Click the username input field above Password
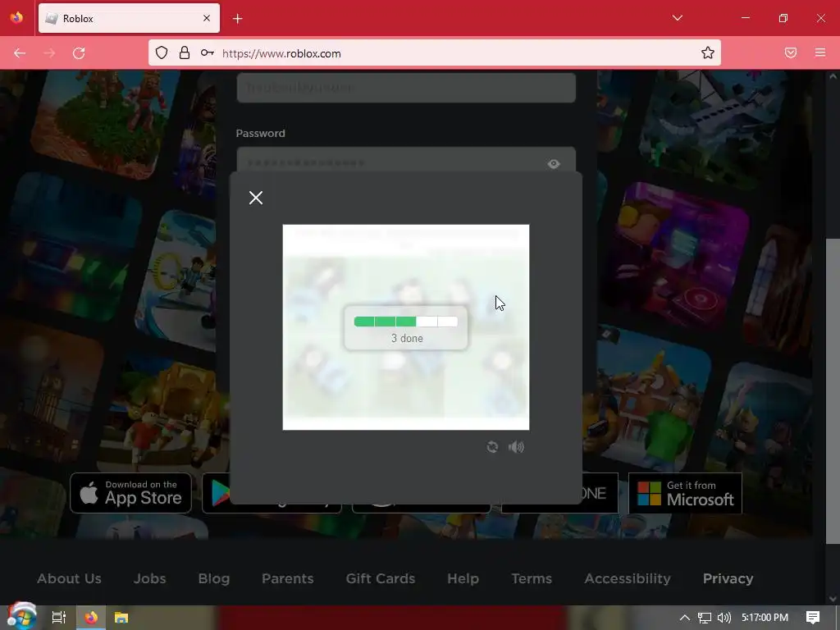This screenshot has height=630, width=840. point(406,87)
